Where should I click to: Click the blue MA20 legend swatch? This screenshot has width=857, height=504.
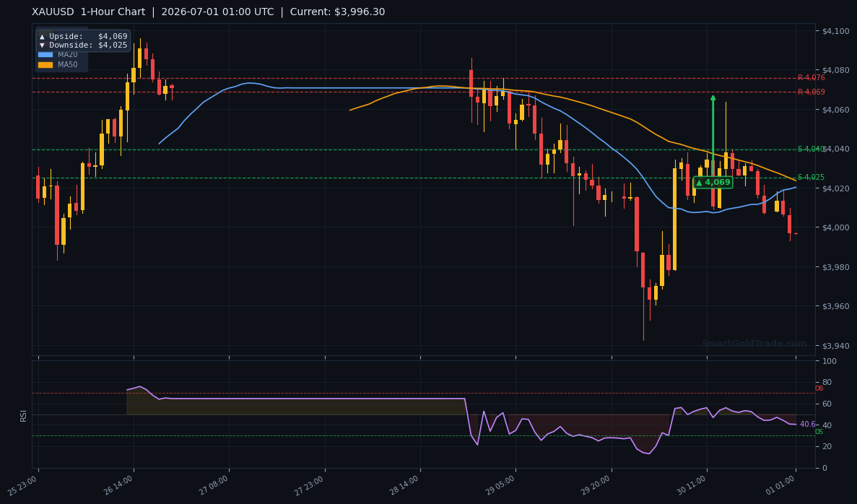point(45,55)
